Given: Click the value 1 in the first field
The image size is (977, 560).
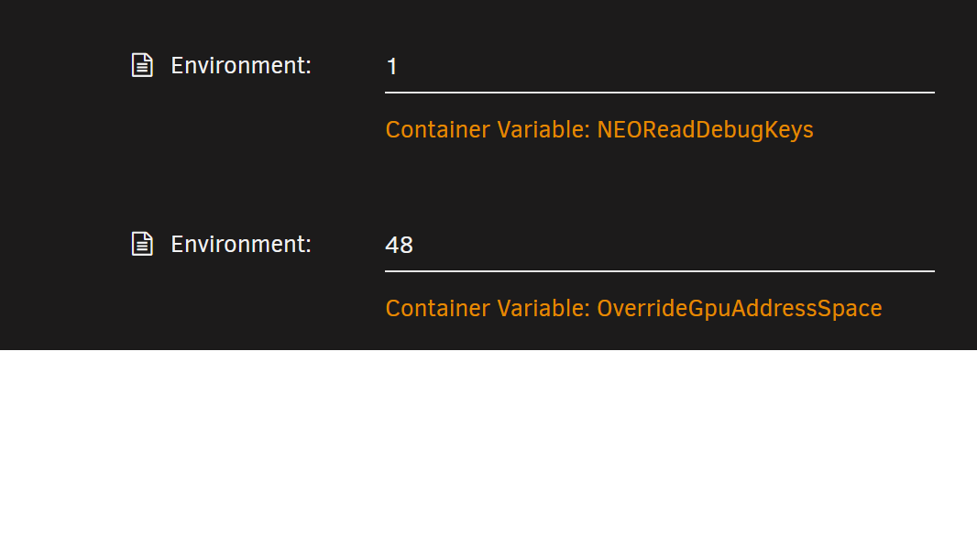Looking at the screenshot, I should (392, 67).
